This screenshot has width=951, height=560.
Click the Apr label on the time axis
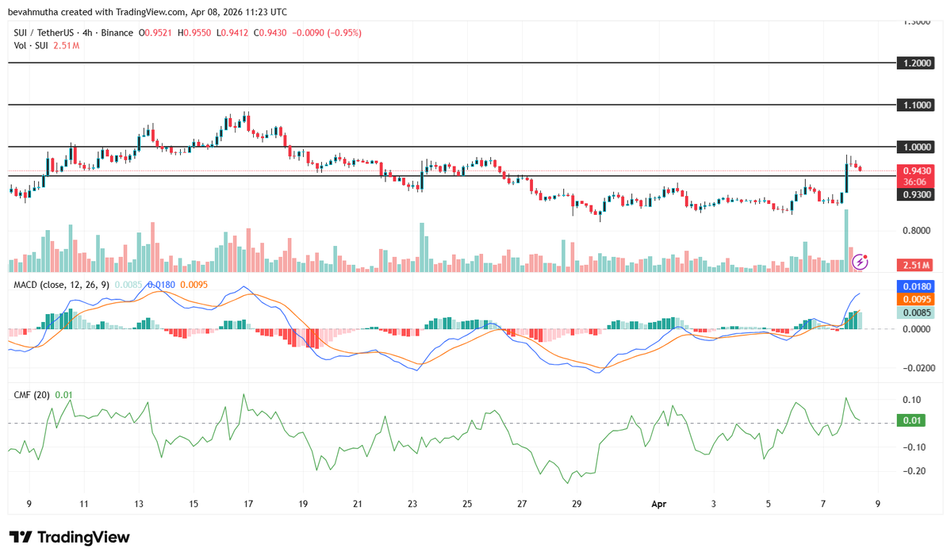click(x=658, y=504)
